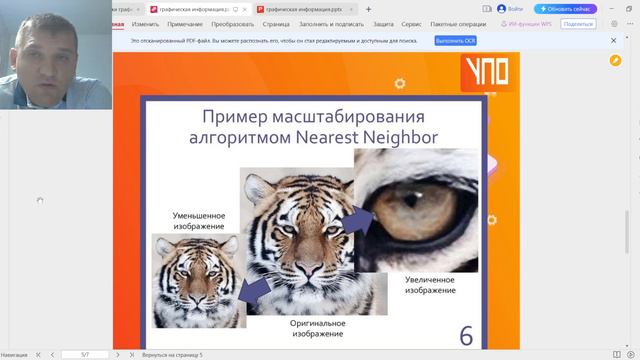Screen dimensions: 640x360
Task: Switch to the графическая информация.pptx tab
Action: [x=304, y=9]
